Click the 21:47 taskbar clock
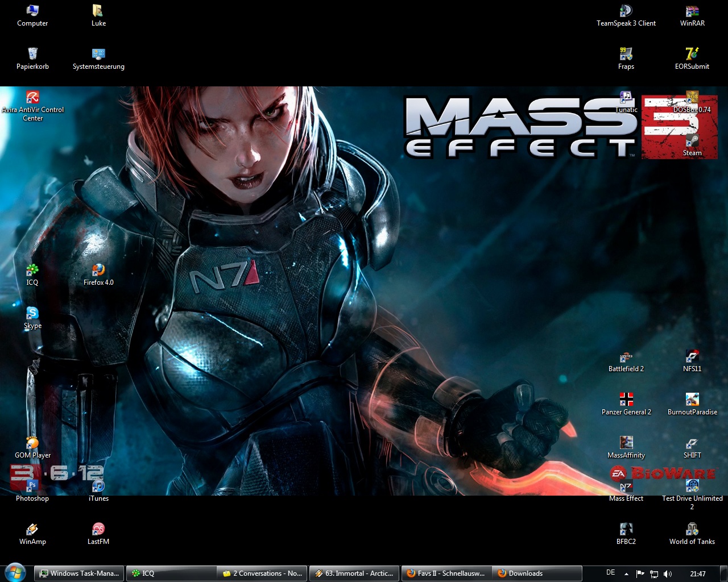This screenshot has height=582, width=728. tap(698, 573)
